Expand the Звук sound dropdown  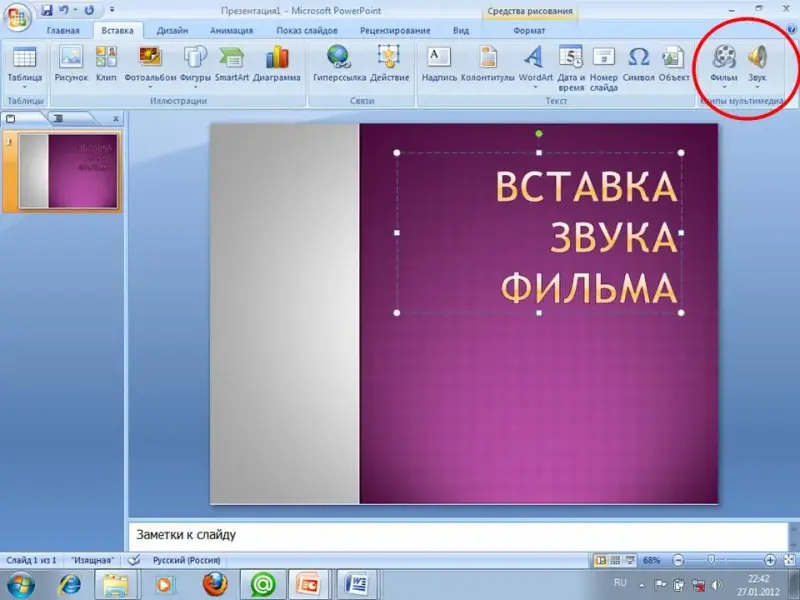click(x=757, y=86)
